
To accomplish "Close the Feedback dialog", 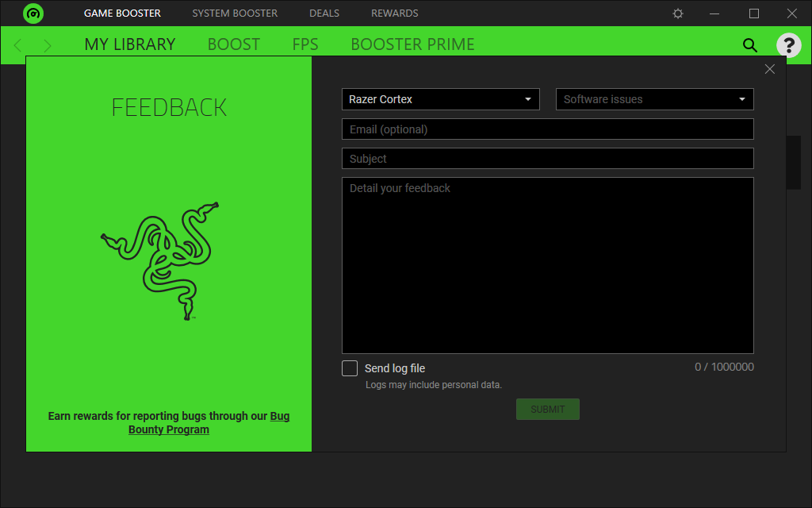I will click(x=769, y=69).
